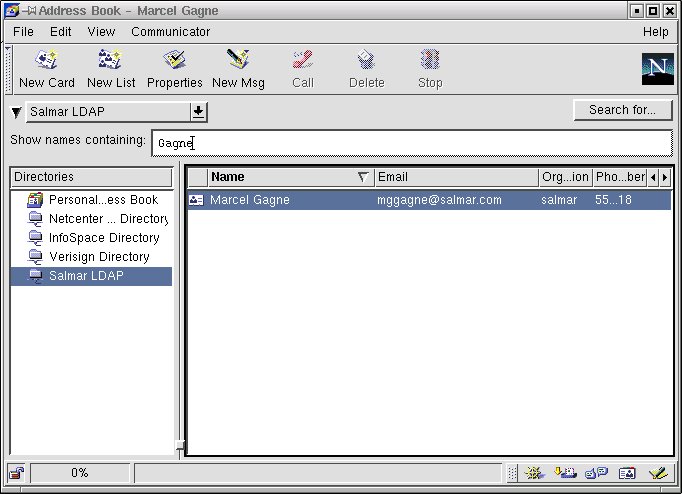Sort list by the Name column header
Screen dimensions: 682x494
click(x=282, y=177)
